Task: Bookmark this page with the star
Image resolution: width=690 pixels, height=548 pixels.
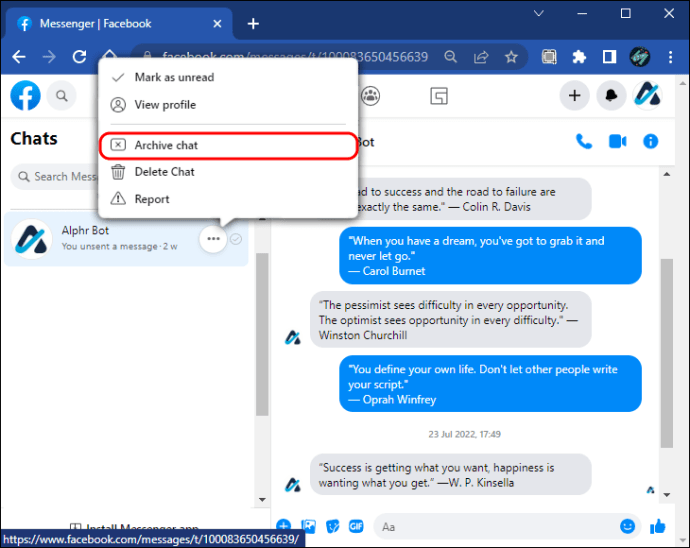Action: [511, 57]
